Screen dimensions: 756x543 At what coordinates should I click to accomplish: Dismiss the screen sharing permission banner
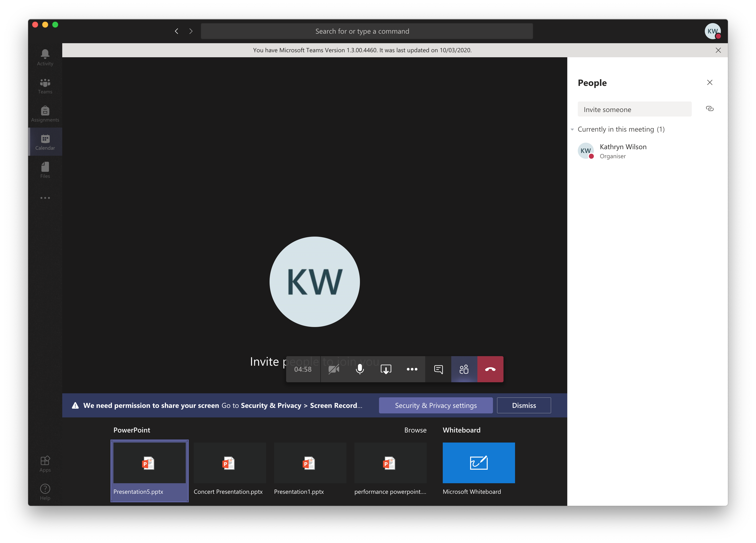524,405
